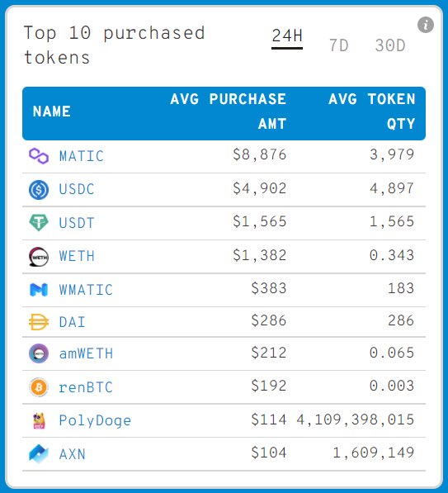Open the AXN token link
The width and height of the screenshot is (448, 493).
[x=73, y=454]
